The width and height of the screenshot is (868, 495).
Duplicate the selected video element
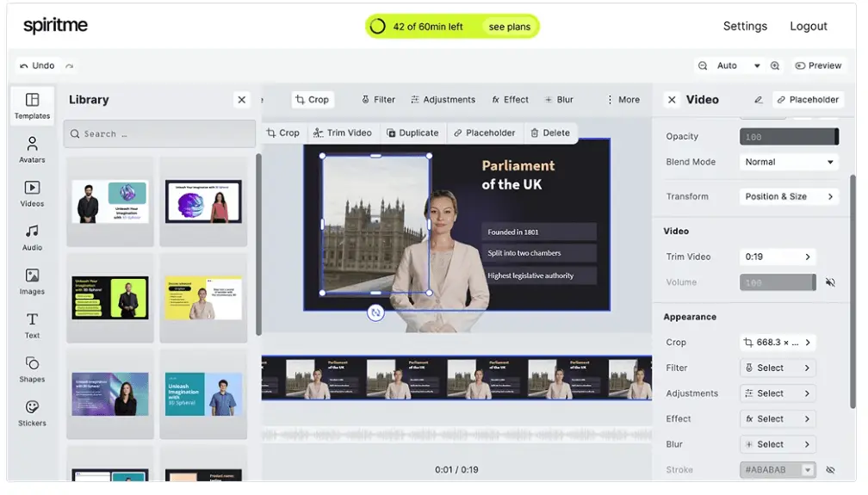point(412,133)
